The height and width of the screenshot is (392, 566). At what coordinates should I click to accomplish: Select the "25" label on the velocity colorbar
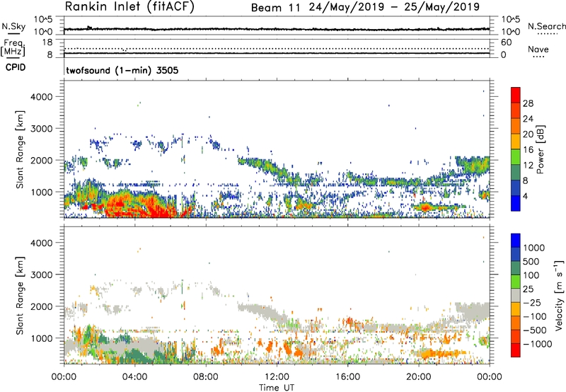point(528,289)
